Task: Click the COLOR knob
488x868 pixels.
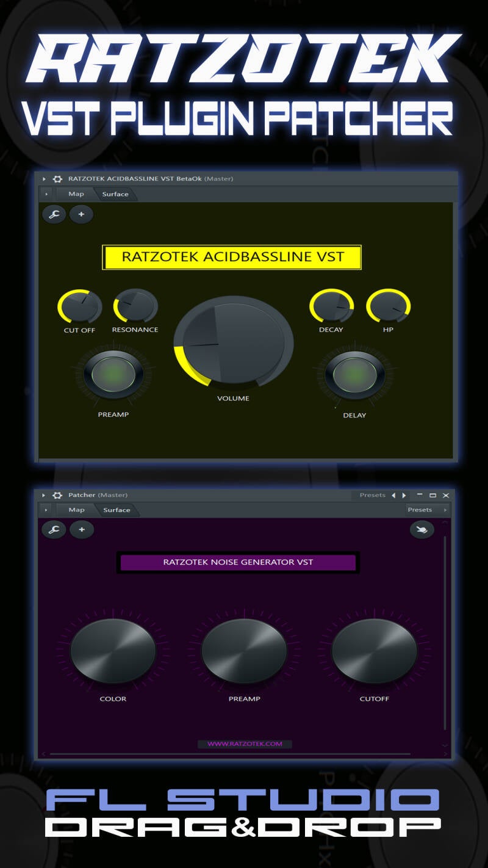Action: [113, 651]
